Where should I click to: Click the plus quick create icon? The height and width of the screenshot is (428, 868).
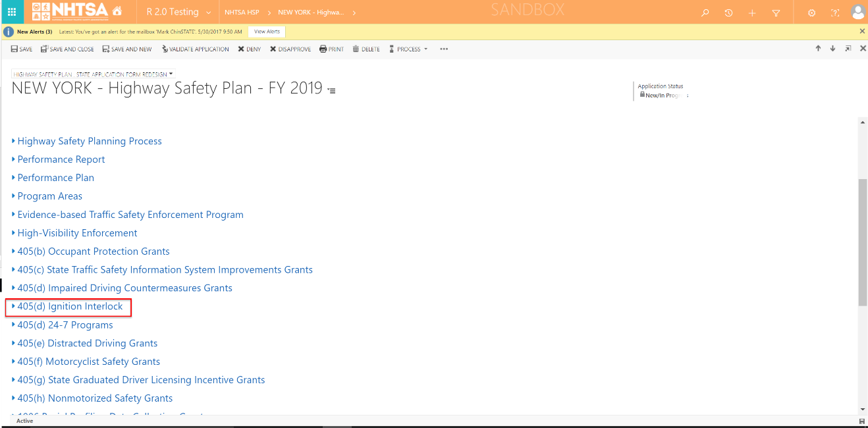[752, 13]
